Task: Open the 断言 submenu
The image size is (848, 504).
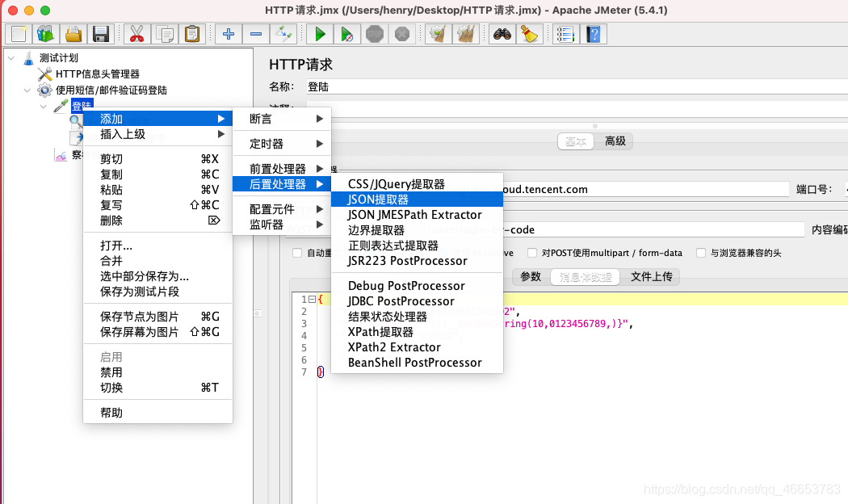Action: coord(282,119)
